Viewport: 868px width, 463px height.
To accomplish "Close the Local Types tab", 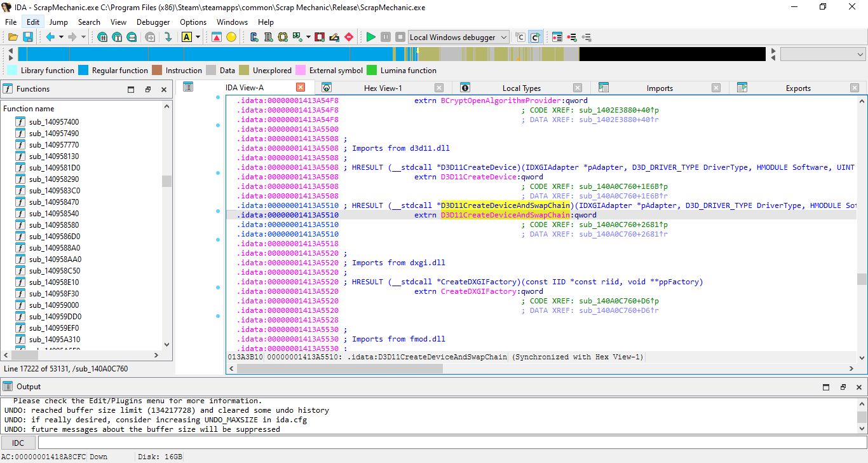I will [578, 88].
